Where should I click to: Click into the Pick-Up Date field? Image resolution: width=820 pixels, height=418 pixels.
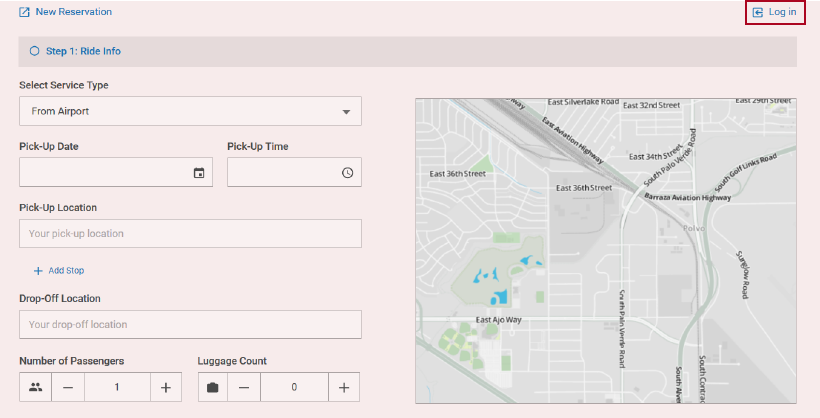(x=116, y=172)
